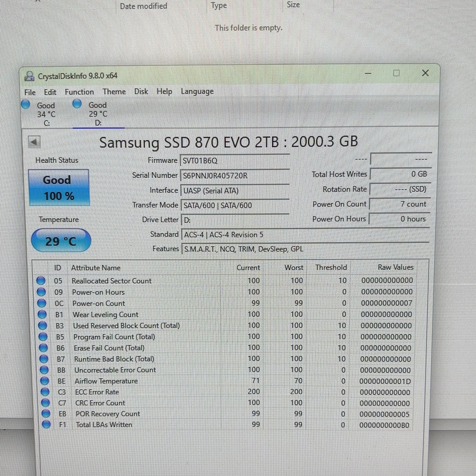Click the Good 100 % health status button
The height and width of the screenshot is (476, 476).
pyautogui.click(x=59, y=188)
